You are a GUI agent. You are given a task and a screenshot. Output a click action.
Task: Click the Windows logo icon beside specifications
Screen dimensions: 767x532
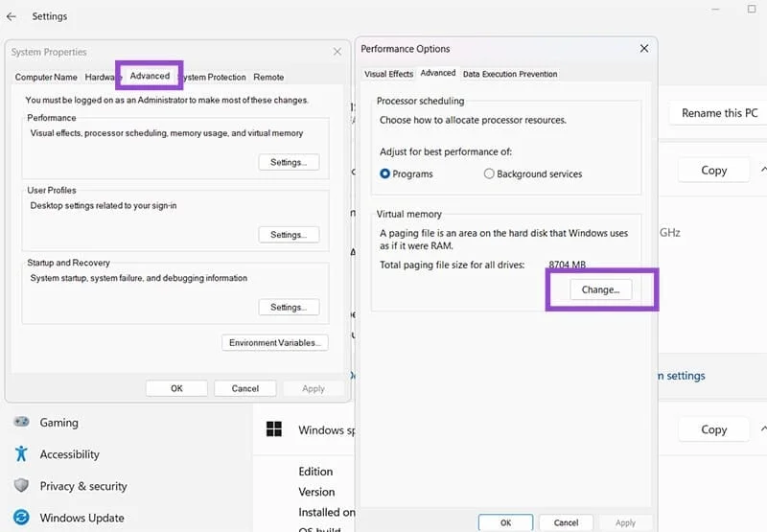click(274, 430)
